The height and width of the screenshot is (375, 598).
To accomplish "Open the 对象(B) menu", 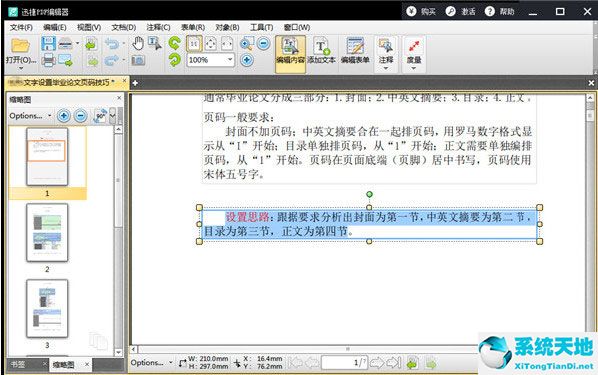I will pos(227,27).
